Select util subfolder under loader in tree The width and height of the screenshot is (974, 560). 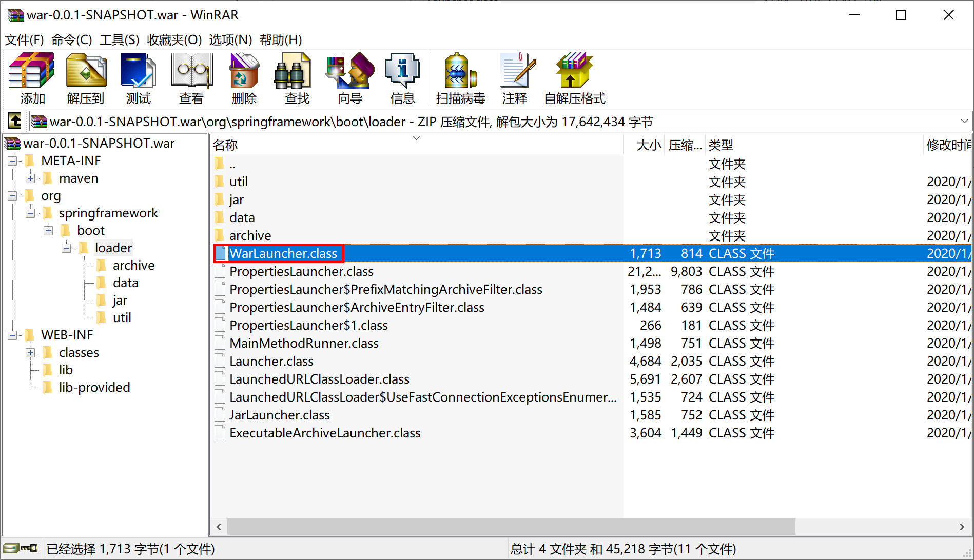[122, 317]
